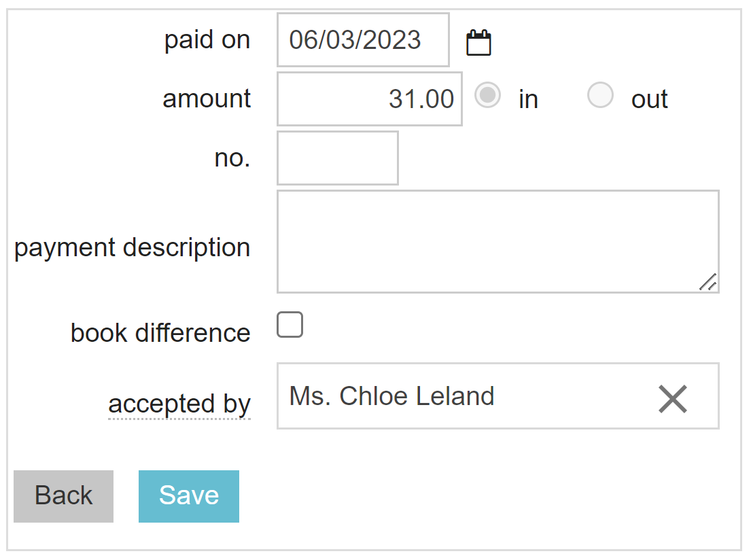The width and height of the screenshot is (751, 560).
Task: Click inside the payment description textarea
Action: click(x=497, y=241)
